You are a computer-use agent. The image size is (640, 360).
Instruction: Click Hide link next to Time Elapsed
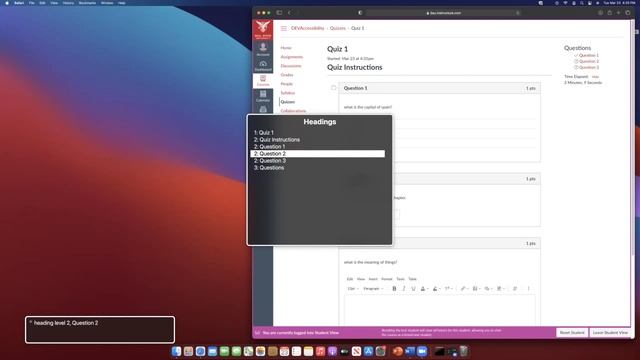click(x=595, y=77)
